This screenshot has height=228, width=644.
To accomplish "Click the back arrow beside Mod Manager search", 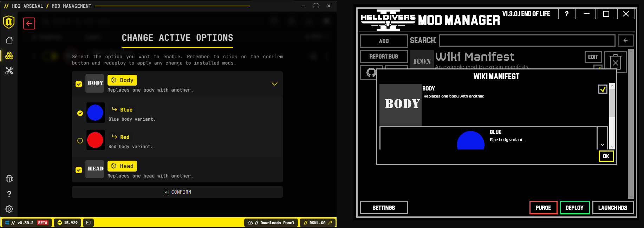I will pos(625,40).
